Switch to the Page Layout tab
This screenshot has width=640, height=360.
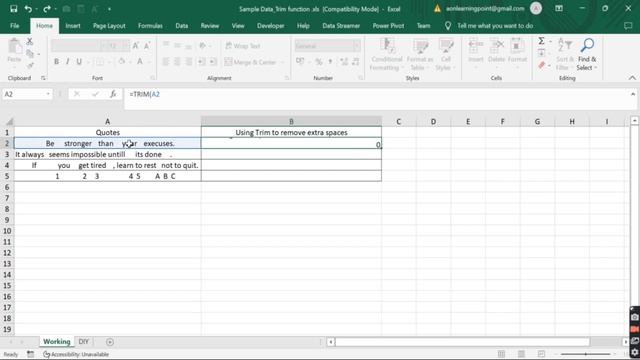coord(109,26)
